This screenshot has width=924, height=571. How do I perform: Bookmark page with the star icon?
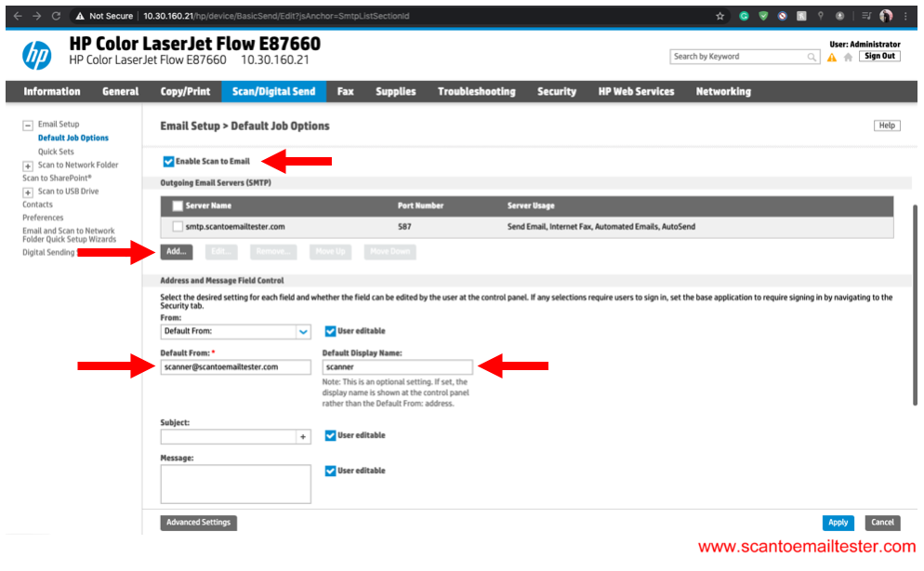point(720,16)
